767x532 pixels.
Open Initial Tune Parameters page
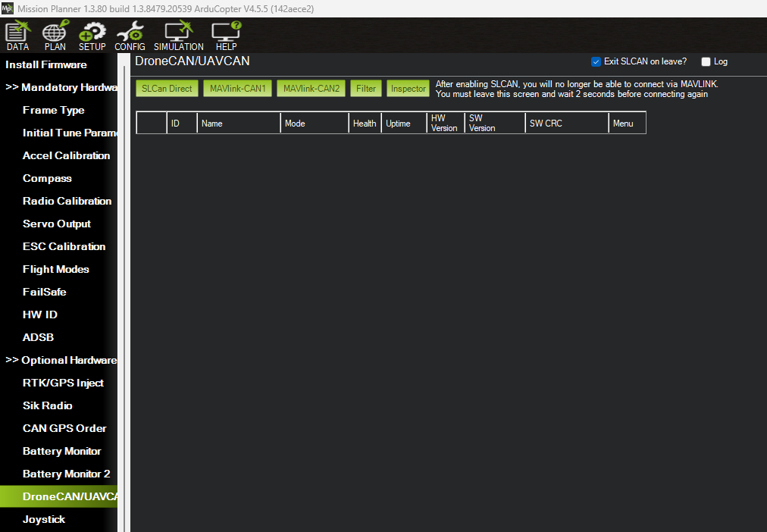pyautogui.click(x=70, y=133)
